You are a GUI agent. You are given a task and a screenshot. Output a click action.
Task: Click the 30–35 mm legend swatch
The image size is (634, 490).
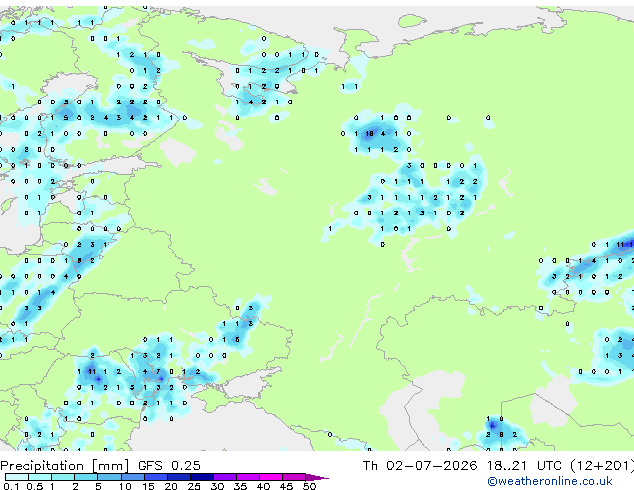click(225, 477)
